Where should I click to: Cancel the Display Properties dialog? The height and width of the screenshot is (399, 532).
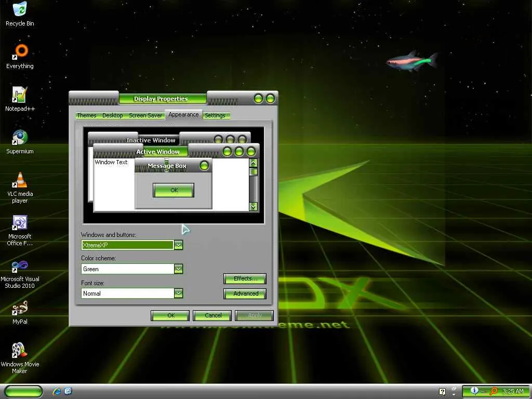point(212,315)
